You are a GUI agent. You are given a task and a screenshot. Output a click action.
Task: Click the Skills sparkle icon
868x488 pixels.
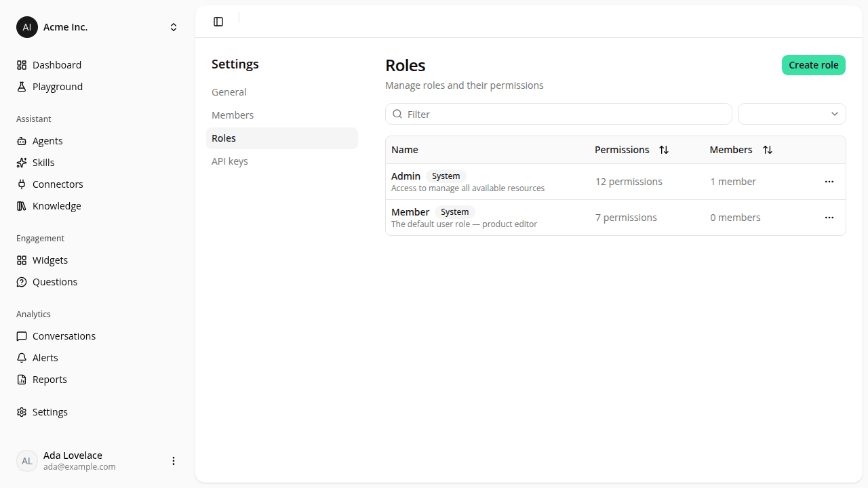click(x=22, y=163)
